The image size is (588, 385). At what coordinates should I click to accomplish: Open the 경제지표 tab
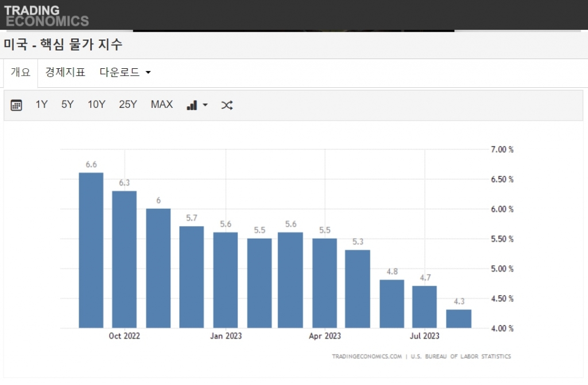[x=65, y=72]
